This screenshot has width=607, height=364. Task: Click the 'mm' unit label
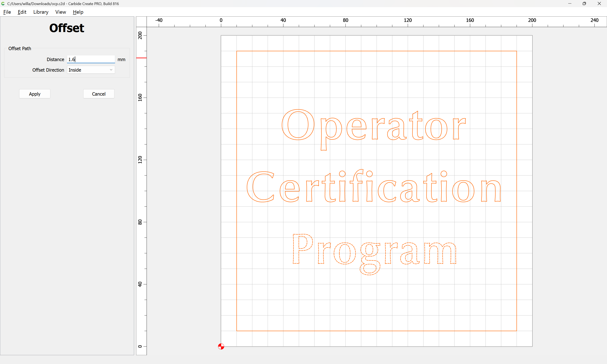pos(121,59)
